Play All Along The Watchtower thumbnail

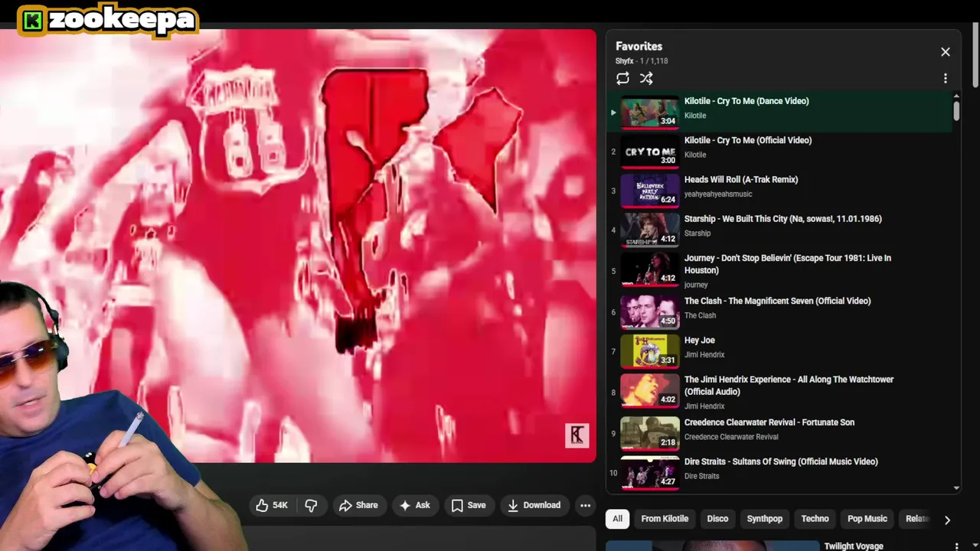click(x=649, y=390)
